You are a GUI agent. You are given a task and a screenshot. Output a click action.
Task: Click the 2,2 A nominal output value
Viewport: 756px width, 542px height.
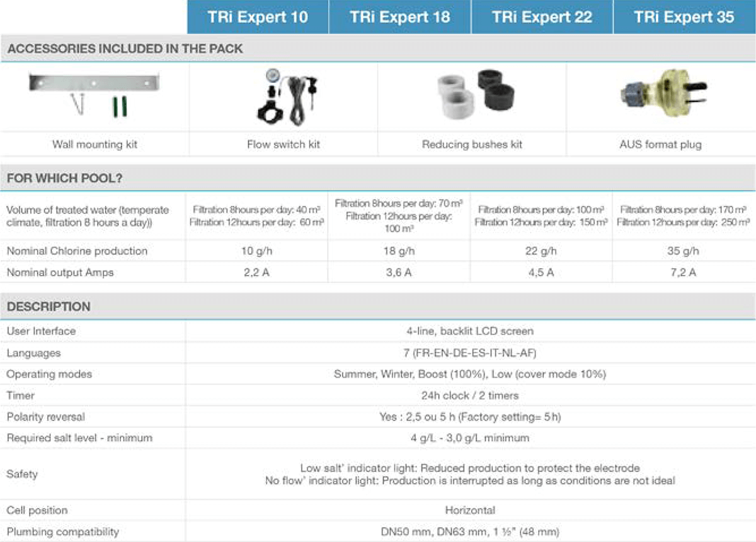[x=257, y=273]
